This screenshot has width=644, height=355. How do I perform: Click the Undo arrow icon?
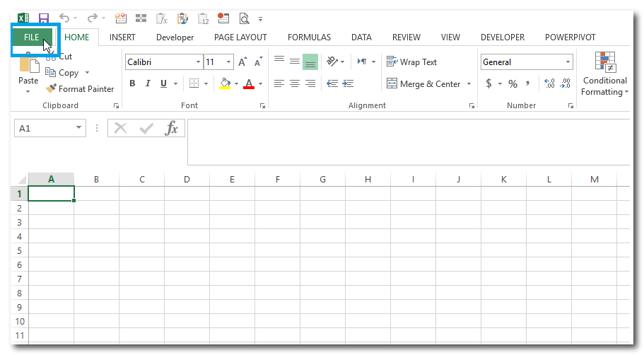64,18
